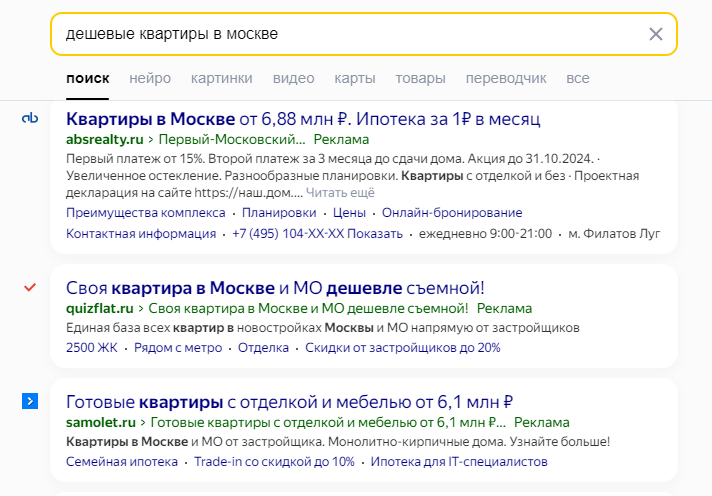
Task: Select the 'поиск' tab
Action: click(x=88, y=78)
